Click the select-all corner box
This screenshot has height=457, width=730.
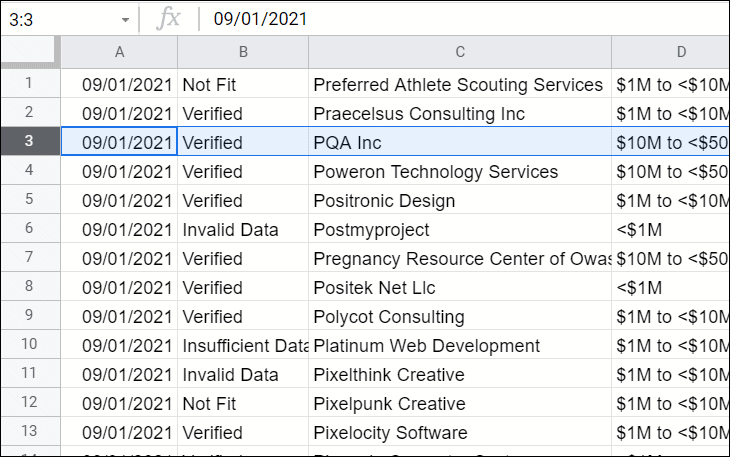pyautogui.click(x=31, y=52)
